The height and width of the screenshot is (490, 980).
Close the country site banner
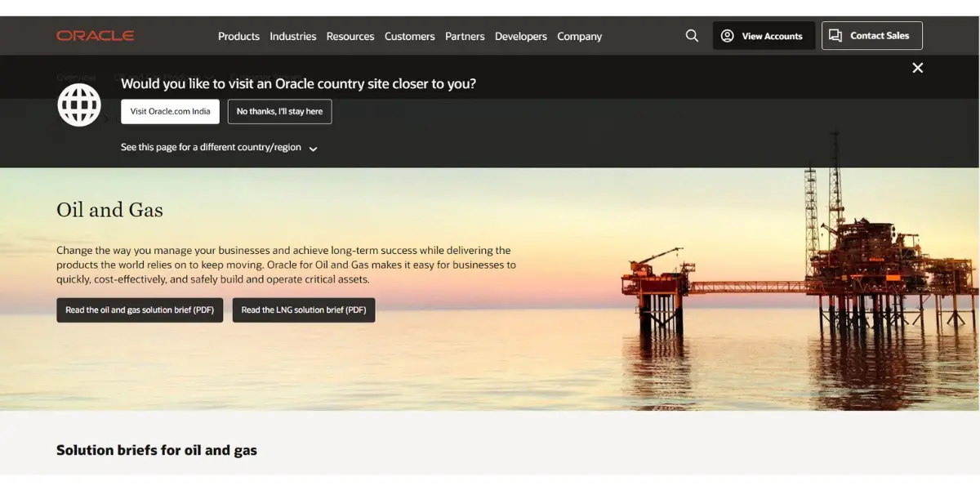(x=918, y=68)
